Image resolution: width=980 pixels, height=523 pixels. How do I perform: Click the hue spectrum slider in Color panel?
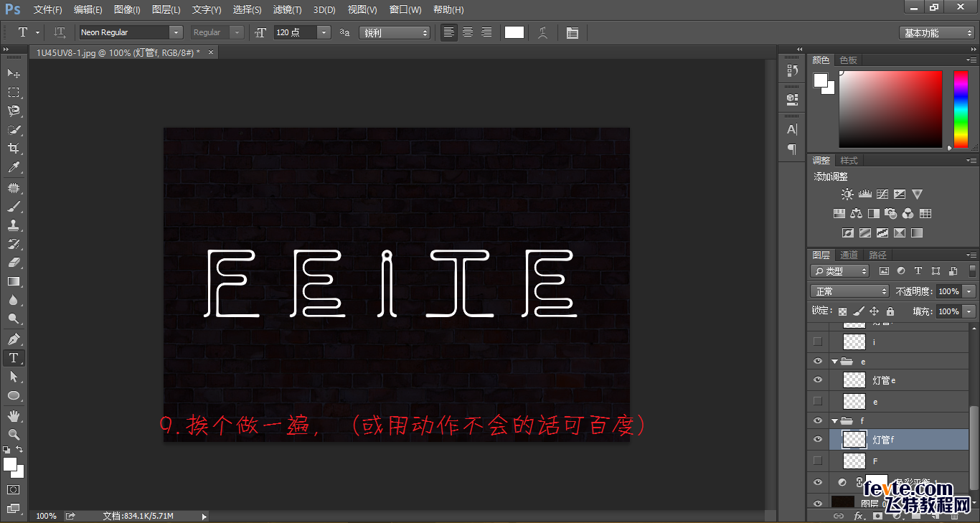click(961, 109)
